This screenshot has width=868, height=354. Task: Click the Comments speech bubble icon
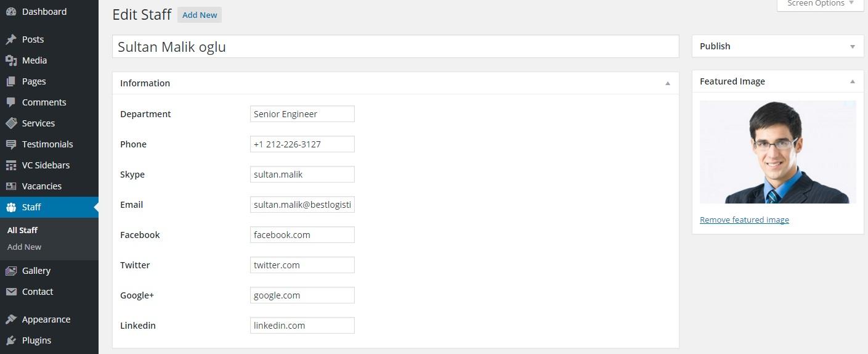[11, 102]
